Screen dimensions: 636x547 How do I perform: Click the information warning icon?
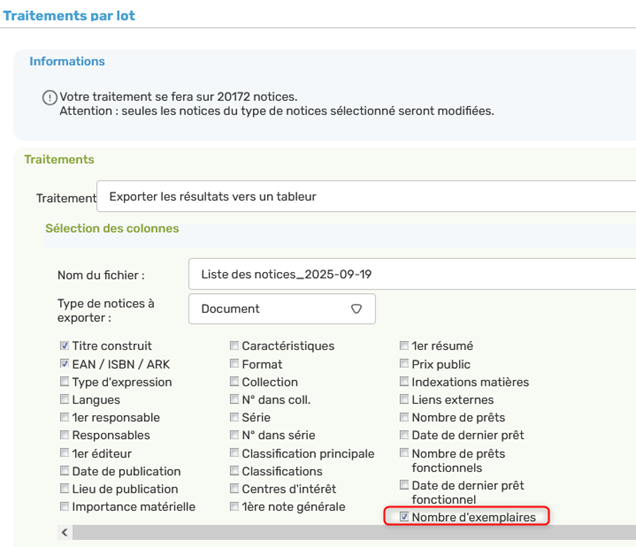coord(50,97)
